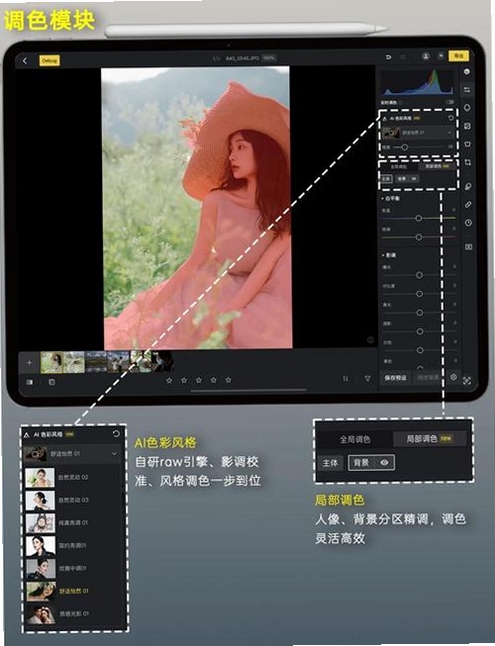Collapse the 影调 section

tap(389, 255)
